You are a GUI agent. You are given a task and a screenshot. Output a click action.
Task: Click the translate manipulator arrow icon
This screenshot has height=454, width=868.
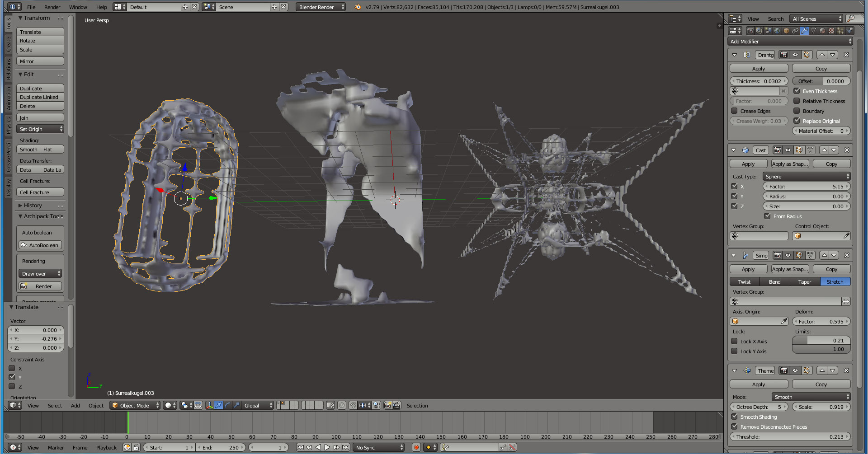[x=218, y=405]
